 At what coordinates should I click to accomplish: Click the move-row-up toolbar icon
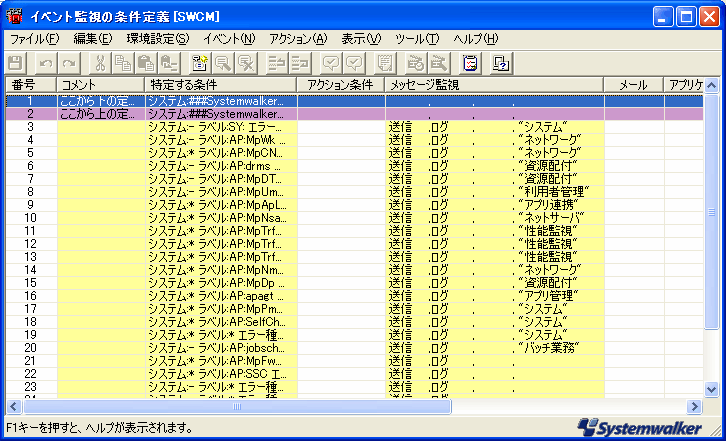pyautogui.click(x=277, y=63)
